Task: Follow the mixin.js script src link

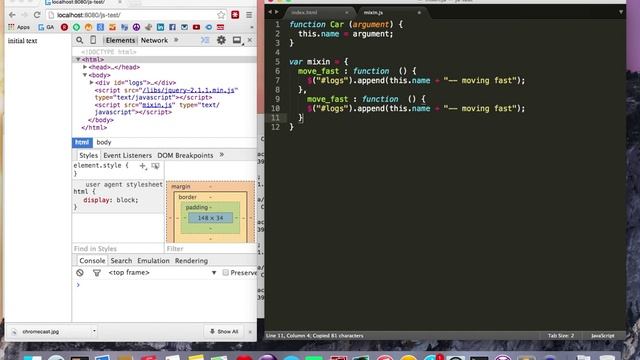Action: coord(157,105)
